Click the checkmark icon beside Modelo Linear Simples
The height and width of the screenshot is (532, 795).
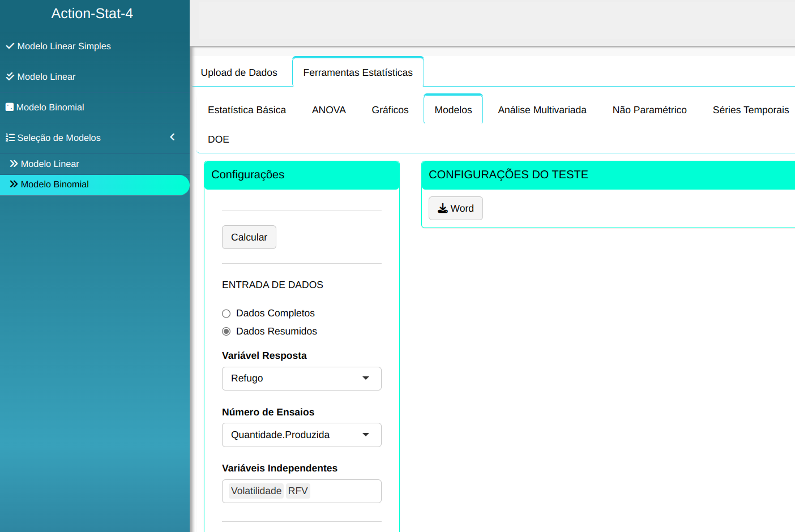coord(10,46)
